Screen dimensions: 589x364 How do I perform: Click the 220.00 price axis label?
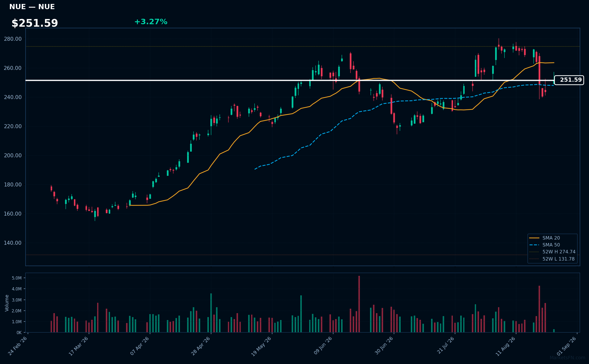(x=13, y=126)
